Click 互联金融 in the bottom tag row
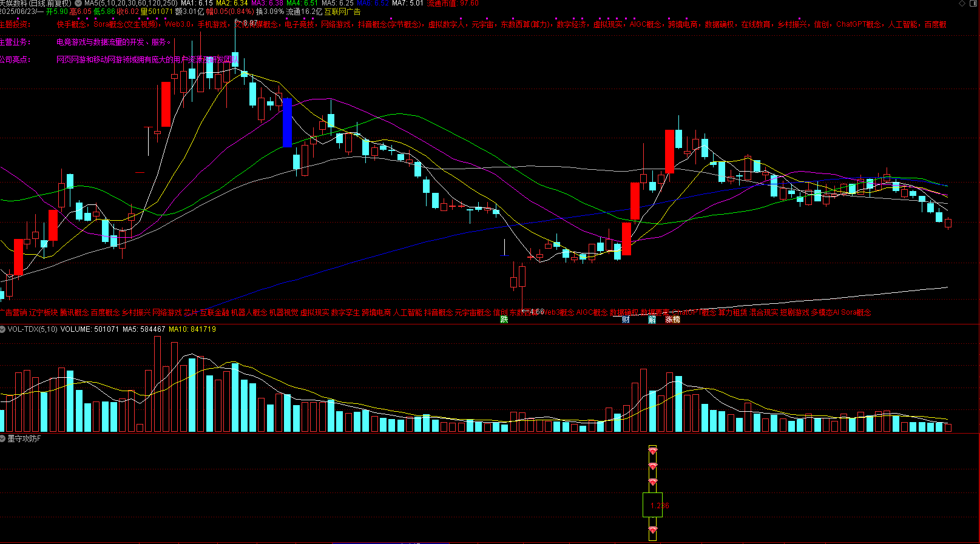Screen dimensions: 980x544 [214, 313]
